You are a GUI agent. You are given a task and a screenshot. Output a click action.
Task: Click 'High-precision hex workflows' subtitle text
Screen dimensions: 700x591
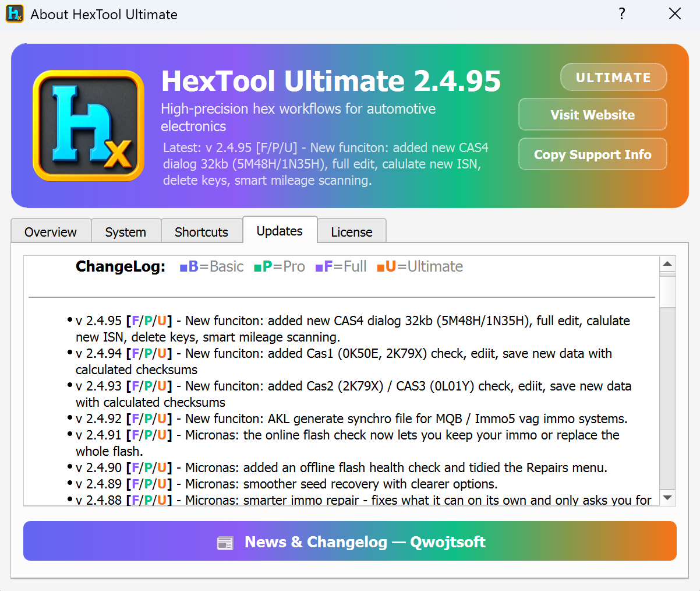pyautogui.click(x=298, y=117)
